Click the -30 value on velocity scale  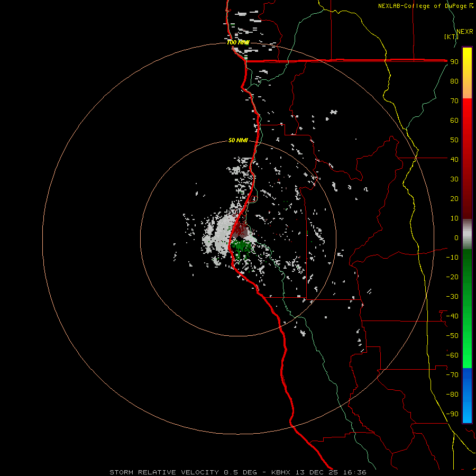click(x=452, y=297)
